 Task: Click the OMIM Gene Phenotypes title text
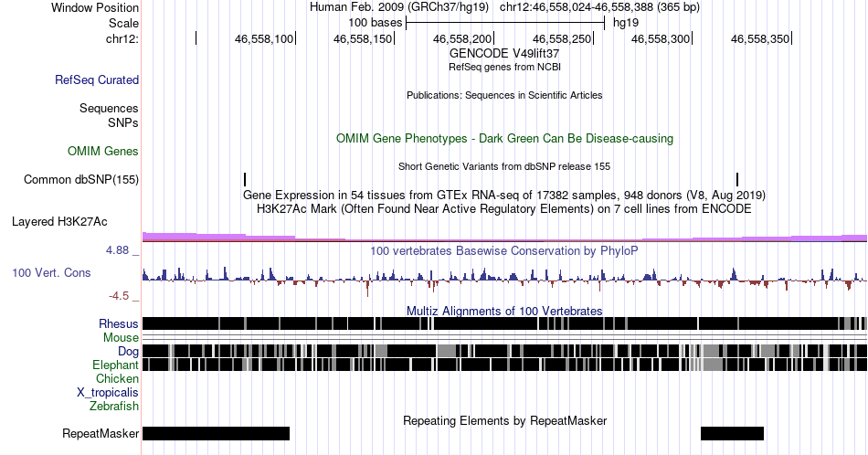pos(504,138)
